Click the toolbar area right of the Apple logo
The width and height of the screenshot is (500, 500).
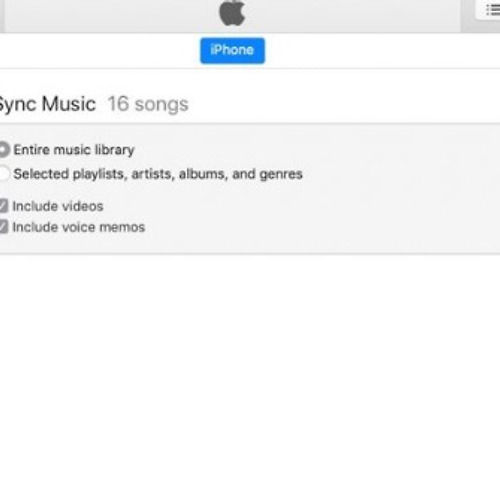[x=353, y=15]
